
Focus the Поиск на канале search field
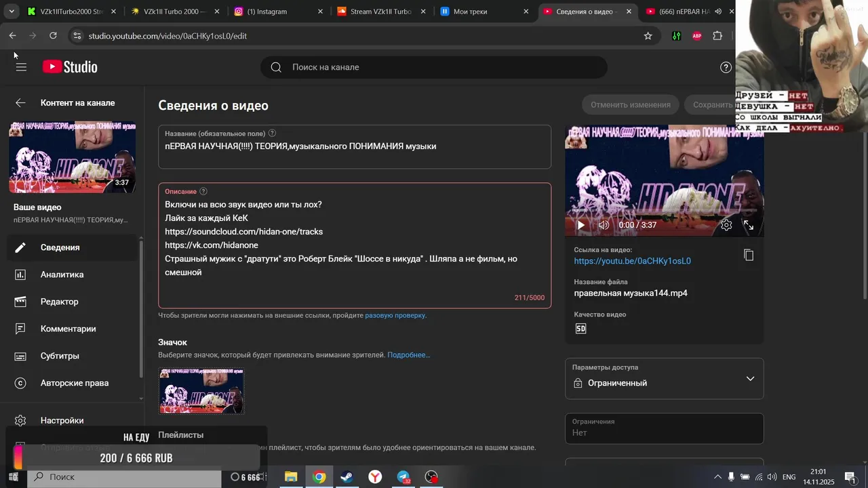(434, 67)
